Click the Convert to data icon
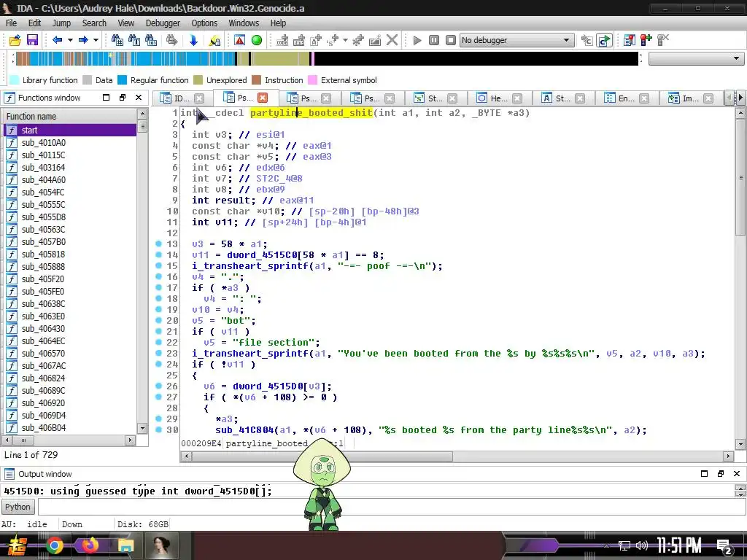The image size is (747, 560). click(x=299, y=41)
